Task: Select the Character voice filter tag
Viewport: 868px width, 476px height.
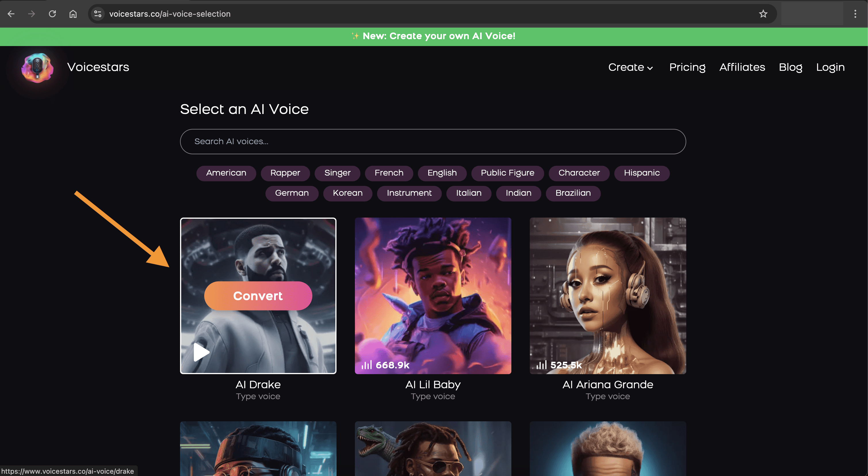Action: coord(579,172)
